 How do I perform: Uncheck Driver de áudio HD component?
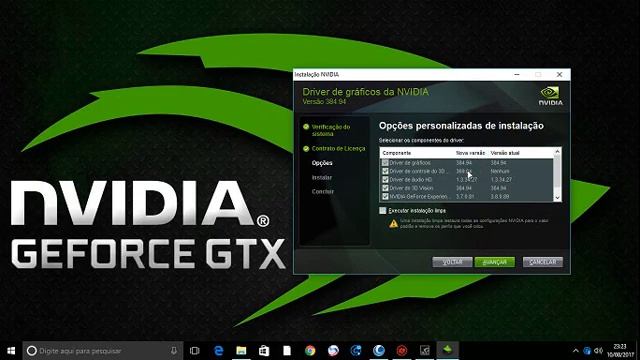tap(385, 180)
